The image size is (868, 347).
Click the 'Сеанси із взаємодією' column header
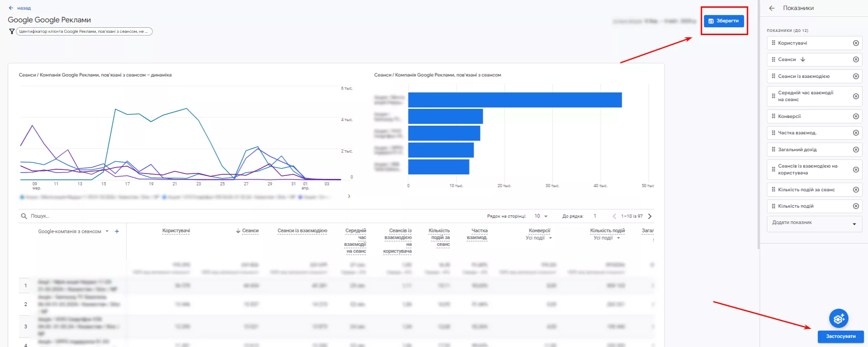pos(302,231)
